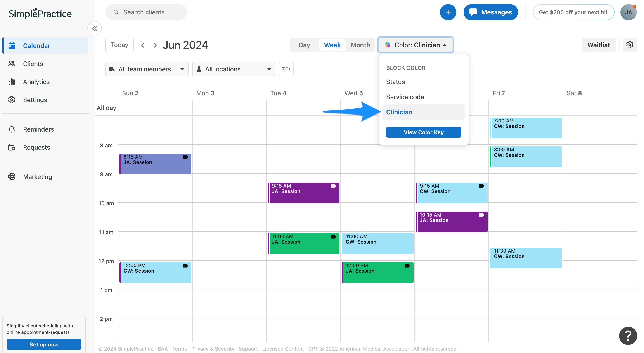644x353 pixels.
Task: Open the All team members dropdown
Action: (147, 69)
